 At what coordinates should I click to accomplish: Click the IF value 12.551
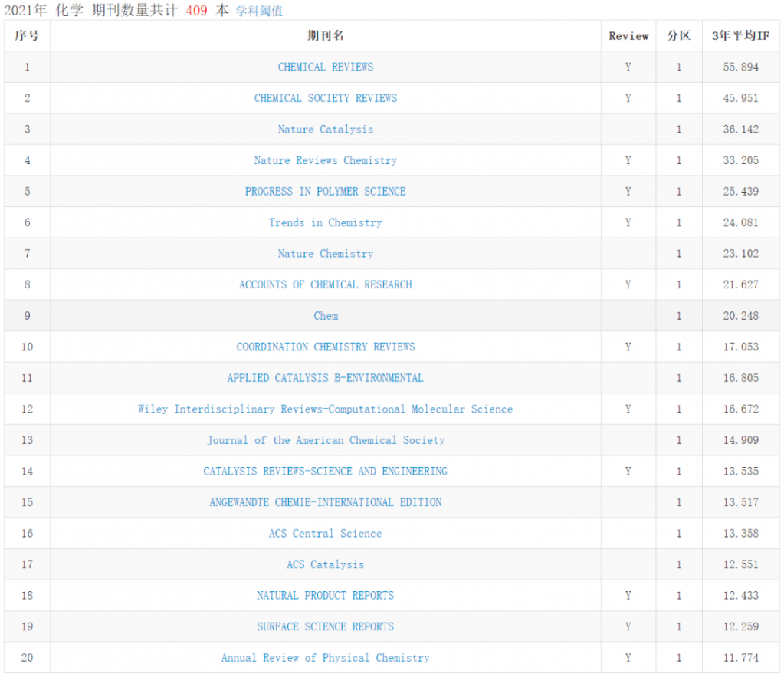740,564
